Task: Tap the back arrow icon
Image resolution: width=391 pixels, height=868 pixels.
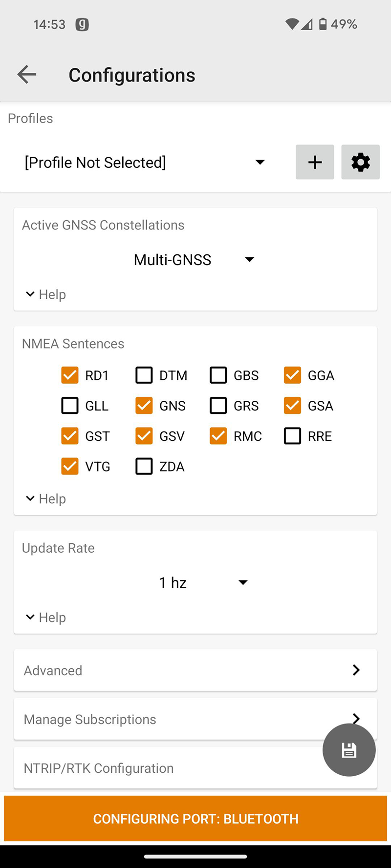Action: click(27, 74)
